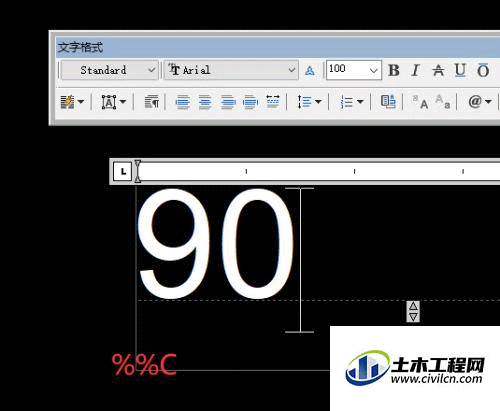Toggle Bold formatting
Viewport: 500px width, 411px height.
tap(394, 70)
